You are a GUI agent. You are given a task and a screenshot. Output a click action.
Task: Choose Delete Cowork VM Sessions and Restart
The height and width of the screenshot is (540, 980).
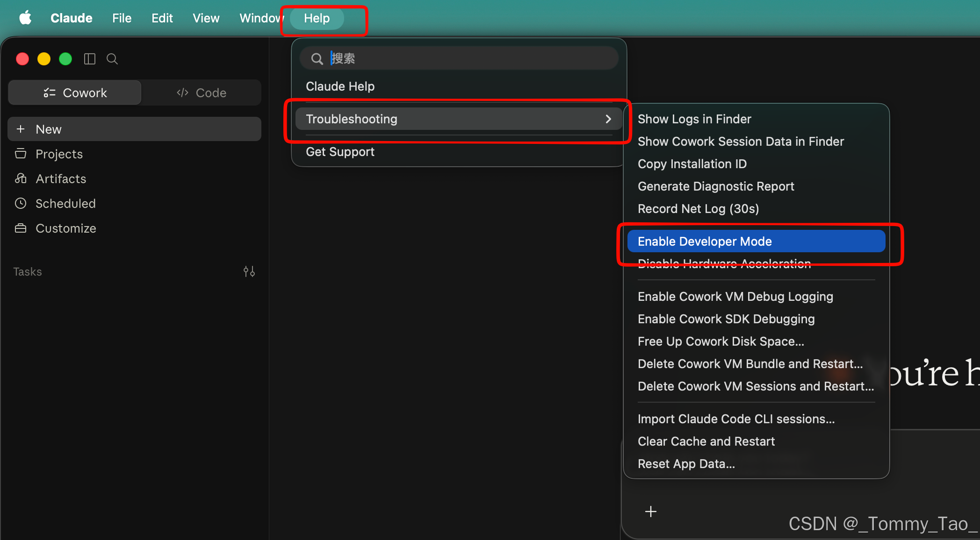click(x=757, y=386)
